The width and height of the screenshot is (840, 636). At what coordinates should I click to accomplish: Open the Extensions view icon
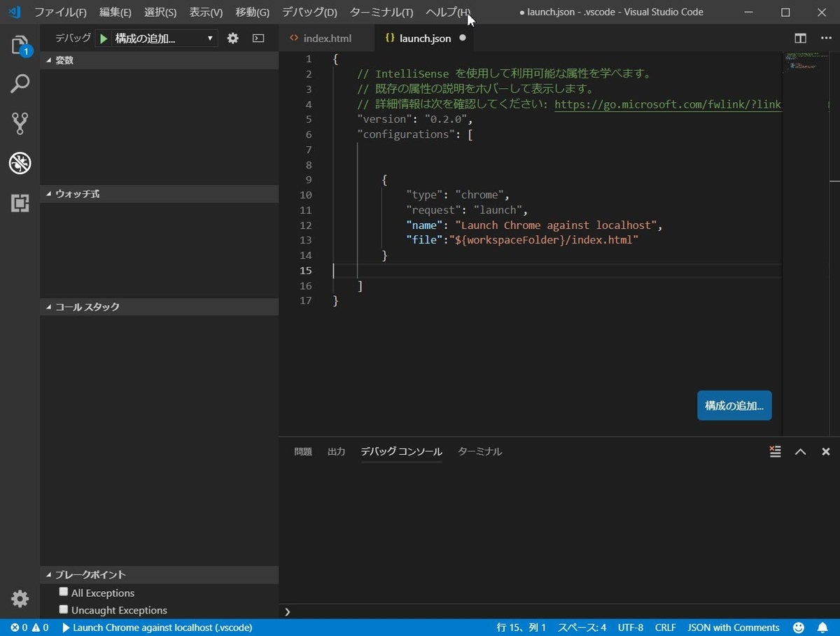(20, 203)
